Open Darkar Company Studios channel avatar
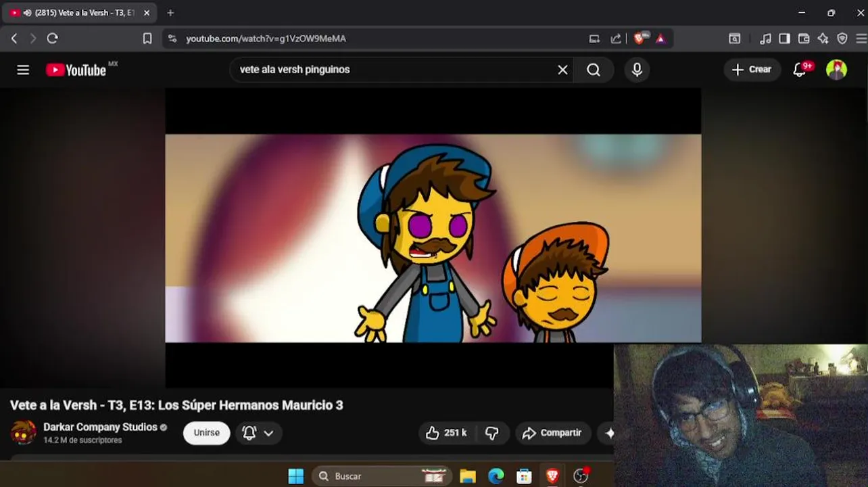 click(x=24, y=432)
